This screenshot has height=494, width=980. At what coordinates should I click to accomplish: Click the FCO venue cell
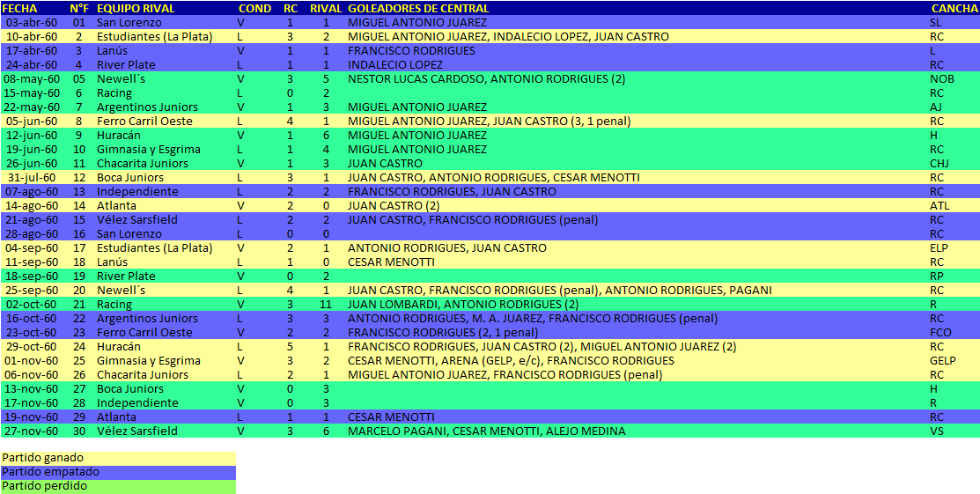click(940, 332)
